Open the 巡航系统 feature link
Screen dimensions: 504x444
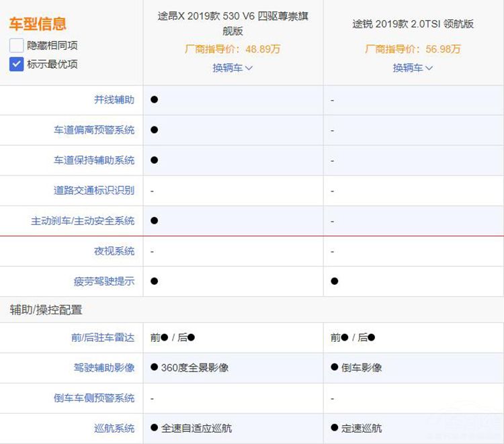[114, 428]
